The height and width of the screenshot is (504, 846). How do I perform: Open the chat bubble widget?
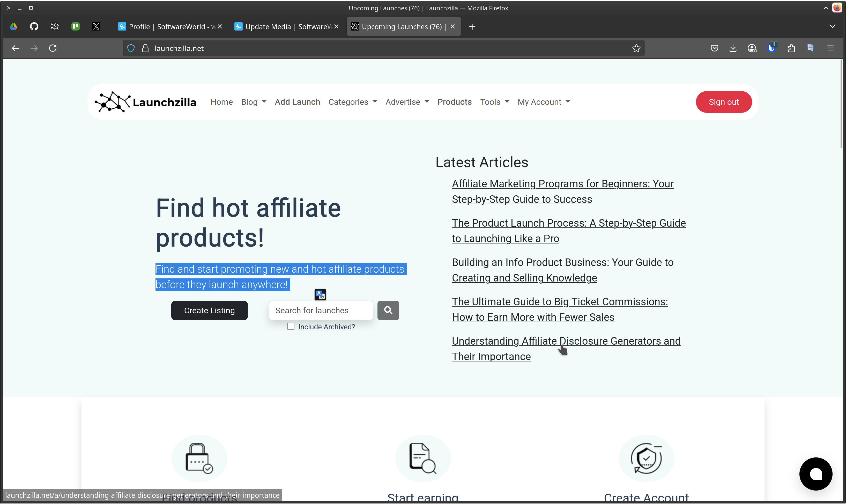coord(815,473)
